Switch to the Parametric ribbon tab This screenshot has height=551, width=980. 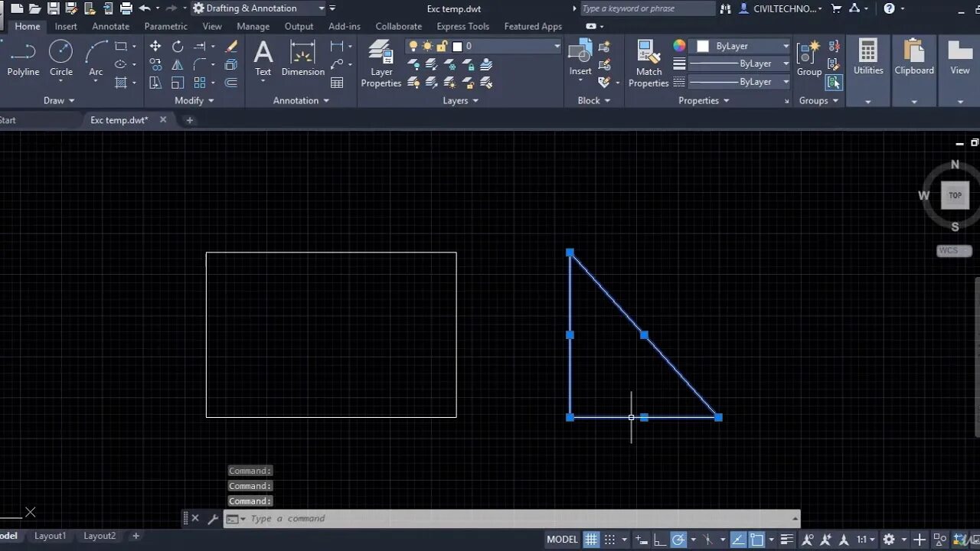click(x=166, y=26)
